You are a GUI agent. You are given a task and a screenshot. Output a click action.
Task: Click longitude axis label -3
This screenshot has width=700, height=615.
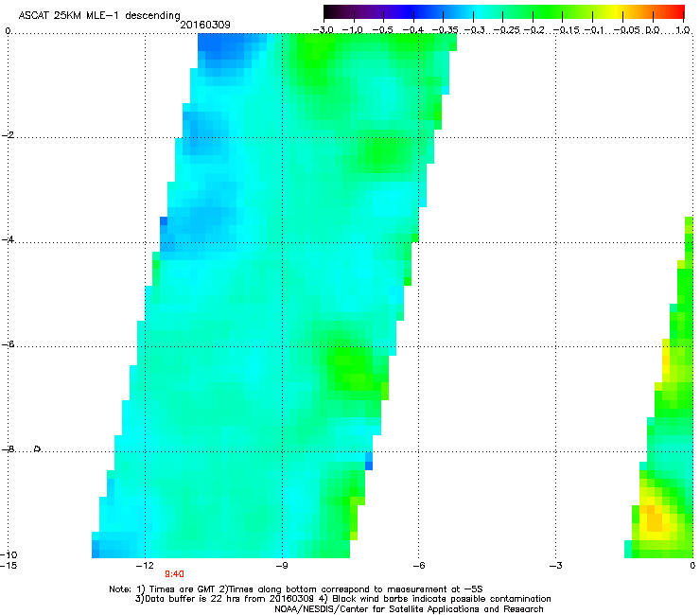[555, 566]
